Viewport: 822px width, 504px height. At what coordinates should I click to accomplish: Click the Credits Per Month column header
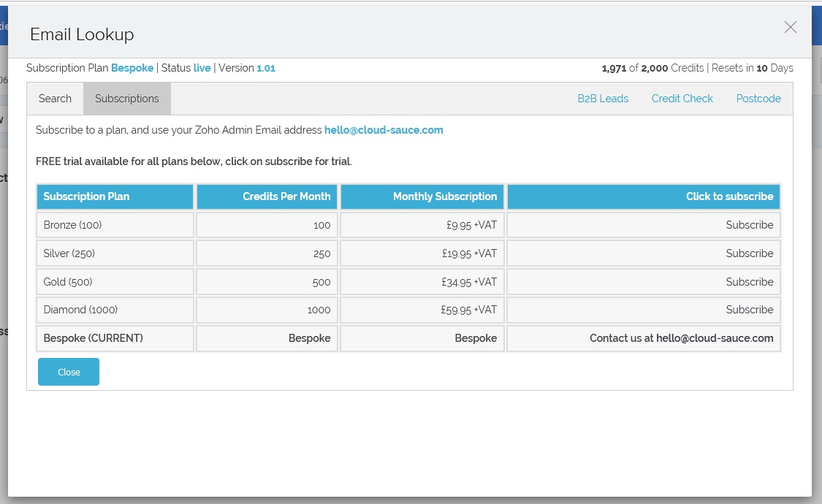[267, 196]
